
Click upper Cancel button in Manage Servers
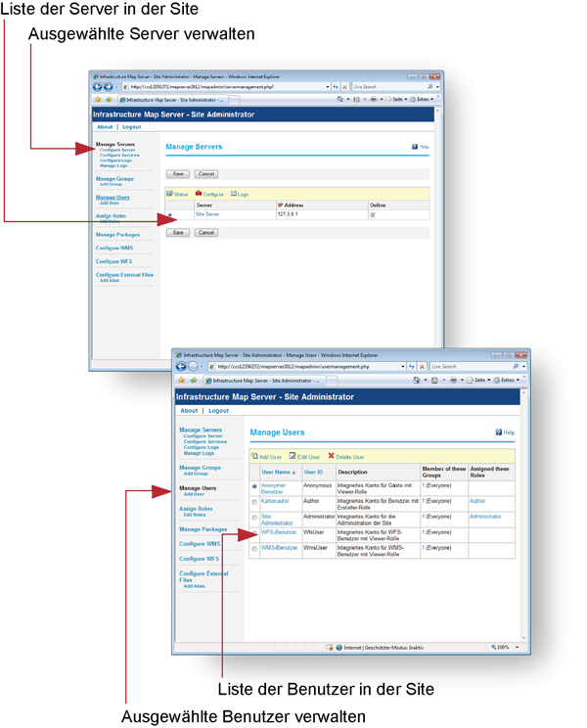pos(206,174)
